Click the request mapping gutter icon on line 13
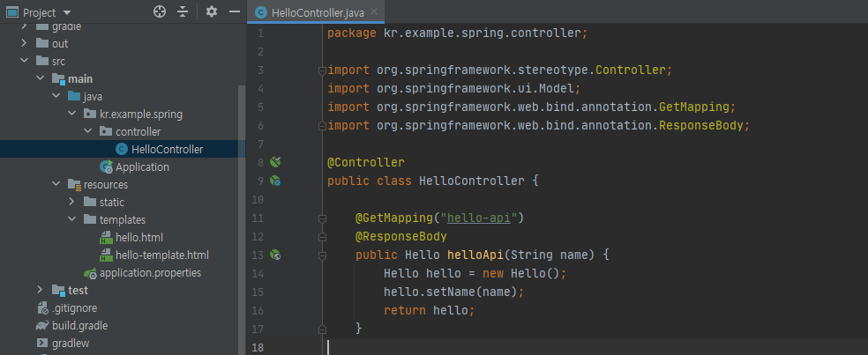This screenshot has width=868, height=355. pyautogui.click(x=275, y=255)
